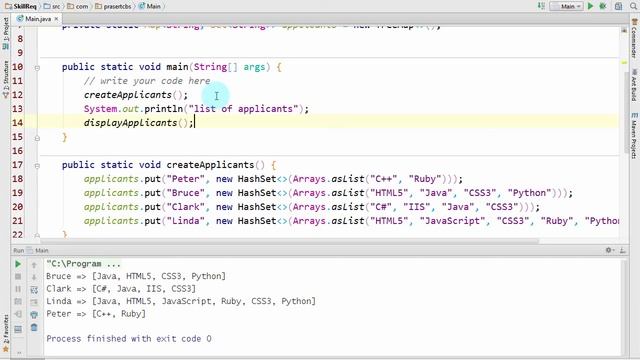This screenshot has width=640, height=360.
Task: Click 'Process finished with exit code 0'
Action: (x=129, y=338)
